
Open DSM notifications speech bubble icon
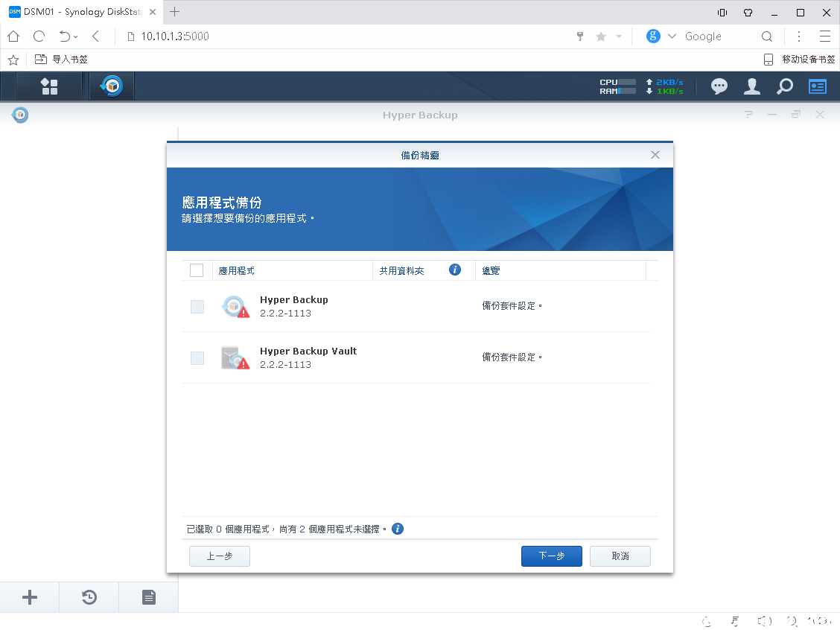(719, 86)
